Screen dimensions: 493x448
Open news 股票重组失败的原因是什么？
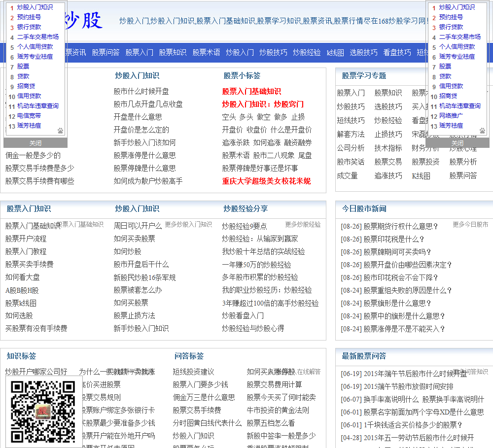(396, 290)
